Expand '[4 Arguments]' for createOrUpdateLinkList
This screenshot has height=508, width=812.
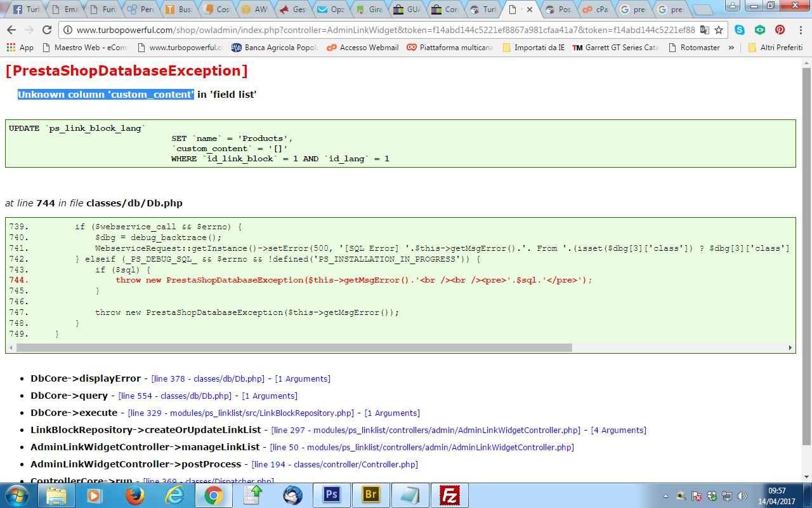click(x=619, y=431)
